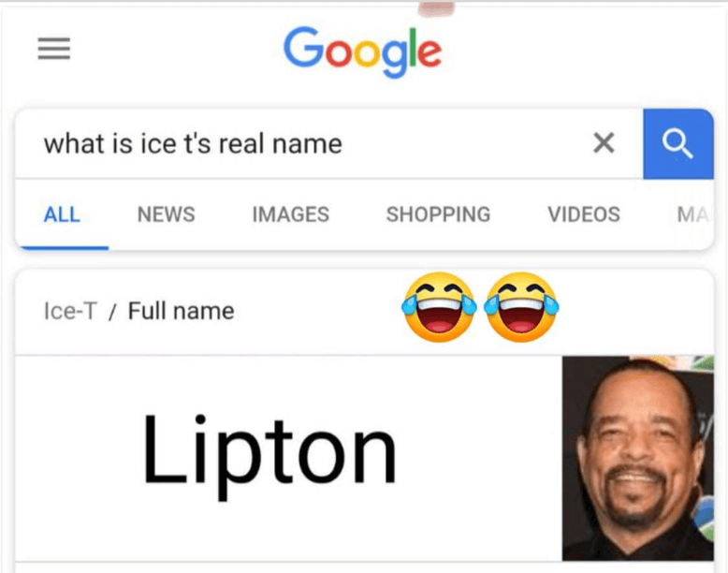Open the hamburger menu icon

(54, 49)
